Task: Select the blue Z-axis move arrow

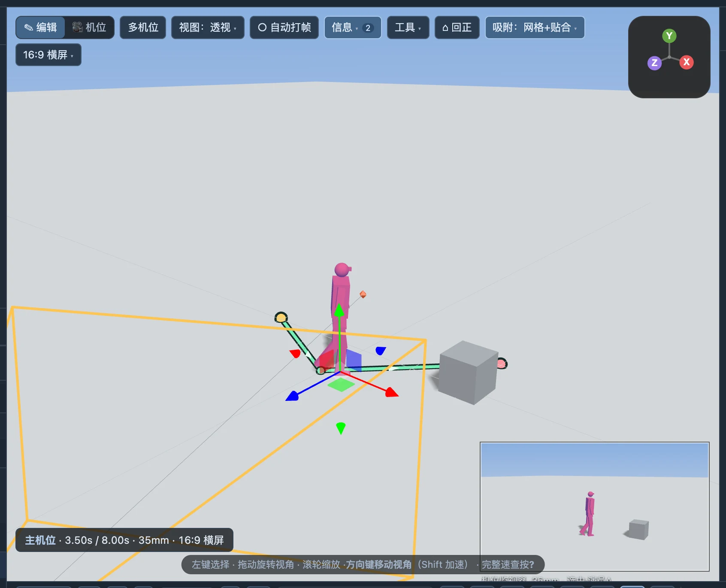Action: pos(292,396)
